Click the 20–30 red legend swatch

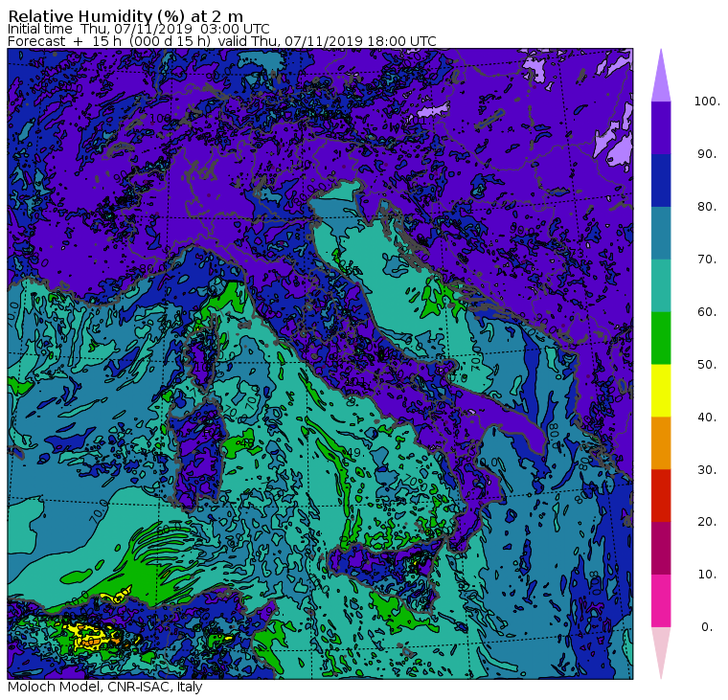pyautogui.click(x=661, y=496)
